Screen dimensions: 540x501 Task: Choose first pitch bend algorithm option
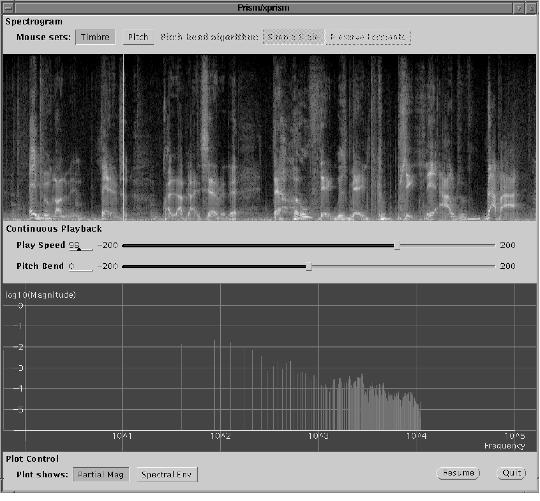click(x=293, y=37)
